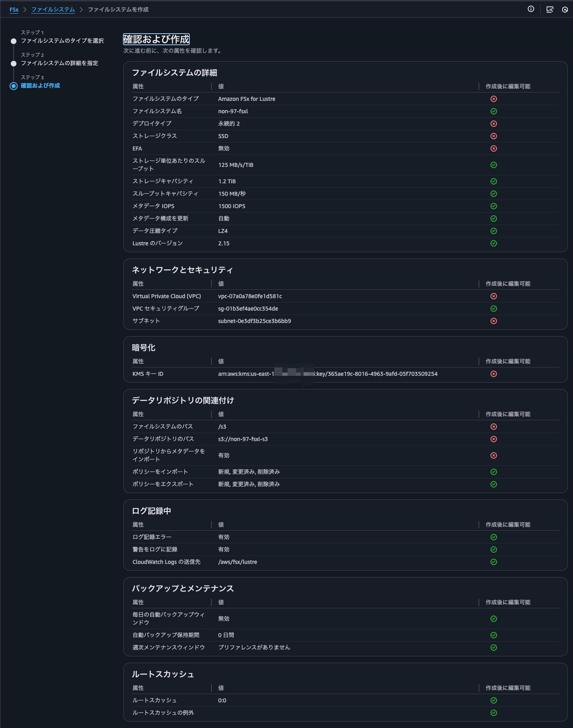Click the log destination /aws/fsx/lustre
Image resolution: width=573 pixels, height=728 pixels.
tap(238, 562)
